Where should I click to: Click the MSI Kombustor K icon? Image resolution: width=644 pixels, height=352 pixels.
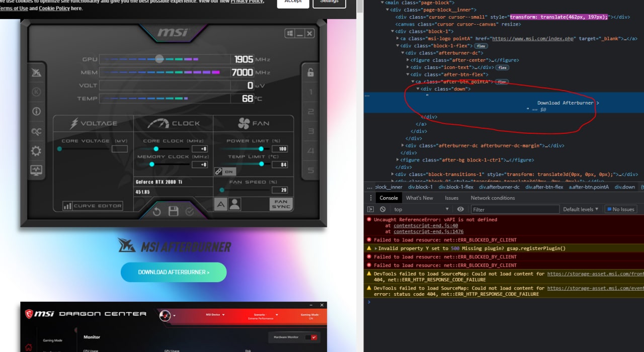pos(36,92)
